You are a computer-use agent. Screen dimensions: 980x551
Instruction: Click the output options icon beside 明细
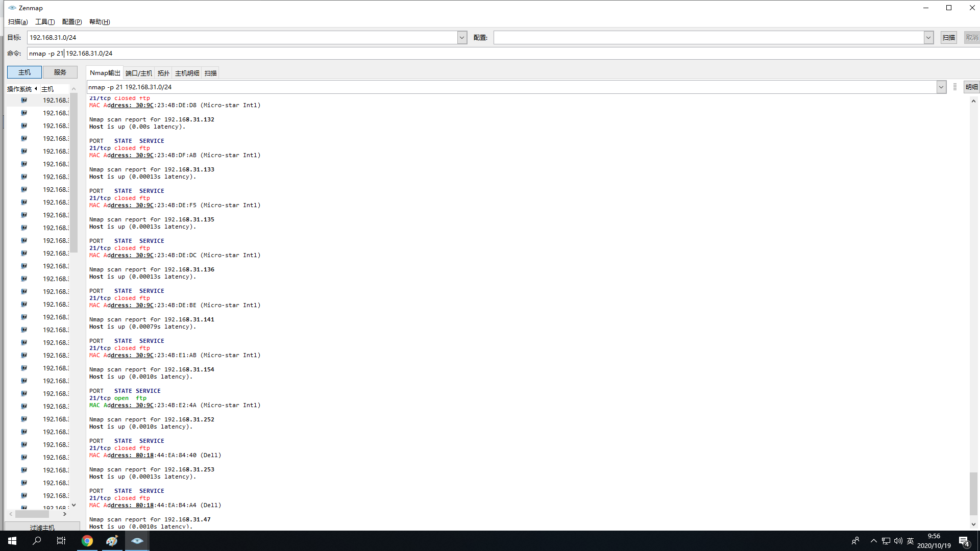click(x=955, y=87)
